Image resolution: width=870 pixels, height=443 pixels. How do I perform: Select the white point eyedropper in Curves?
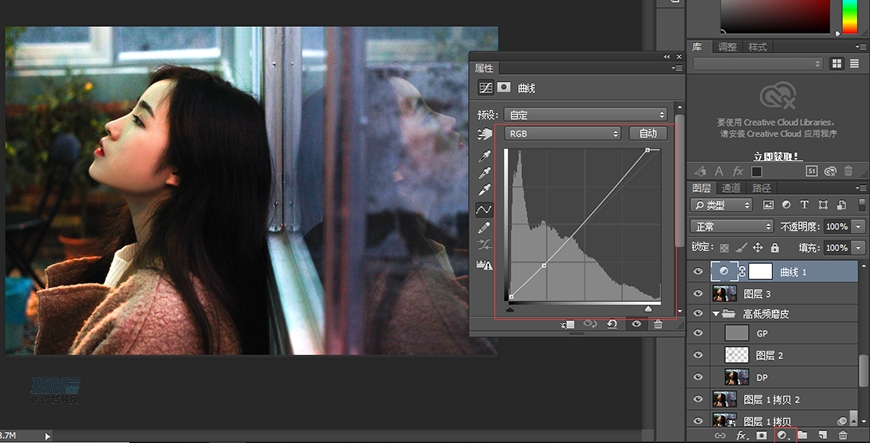tap(485, 190)
